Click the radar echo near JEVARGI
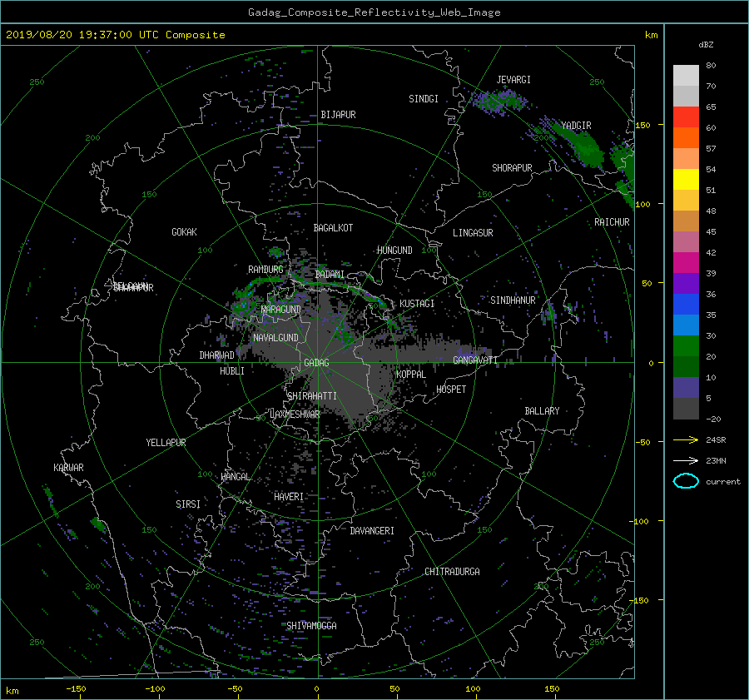 tap(499, 102)
